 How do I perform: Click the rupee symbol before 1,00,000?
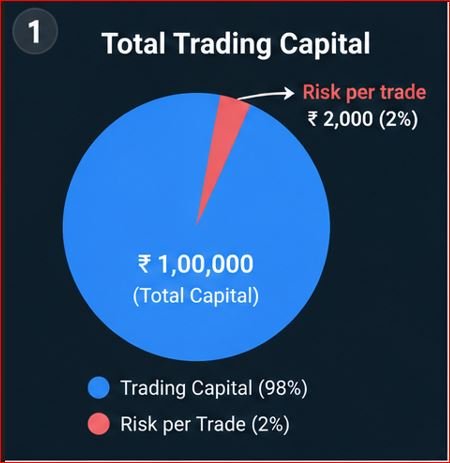click(x=145, y=264)
